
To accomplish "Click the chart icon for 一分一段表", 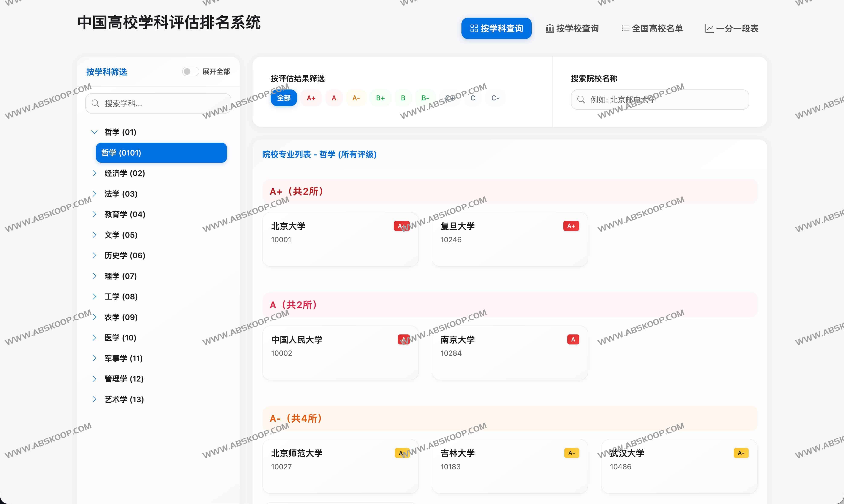I will coord(709,29).
